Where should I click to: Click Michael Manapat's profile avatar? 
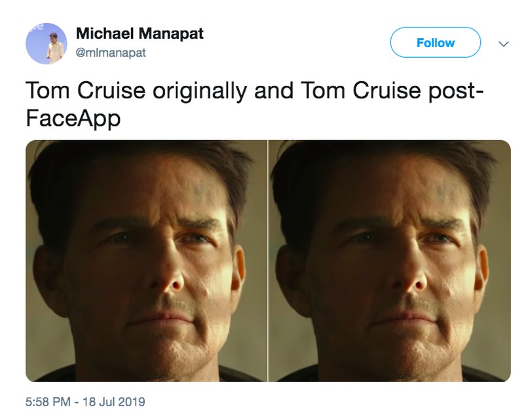pyautogui.click(x=47, y=43)
